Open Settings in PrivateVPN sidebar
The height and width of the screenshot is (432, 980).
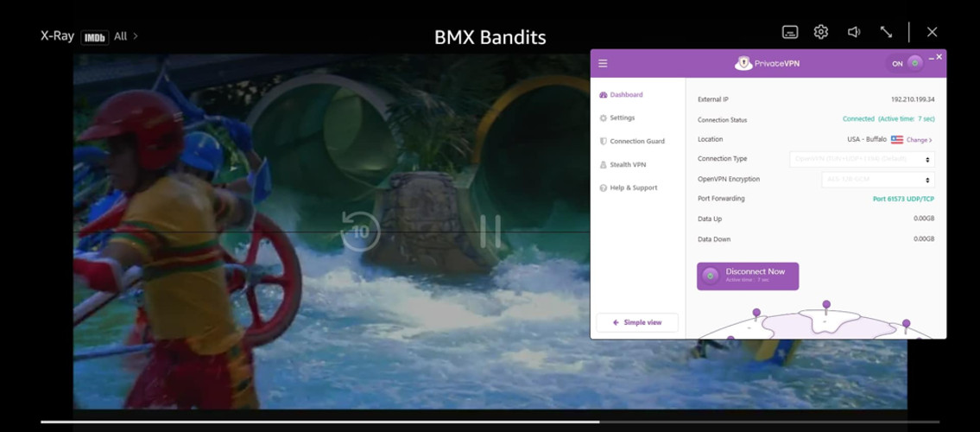(x=616, y=118)
